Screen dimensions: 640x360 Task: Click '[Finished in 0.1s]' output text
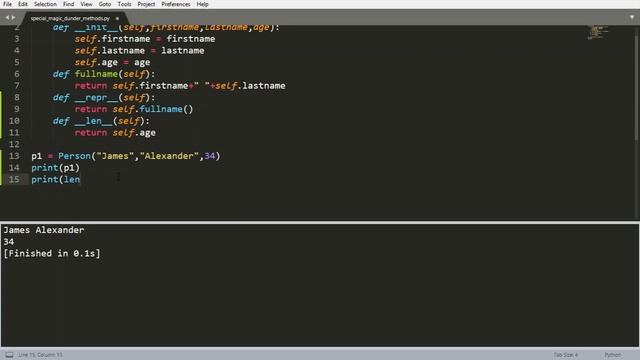click(x=51, y=253)
